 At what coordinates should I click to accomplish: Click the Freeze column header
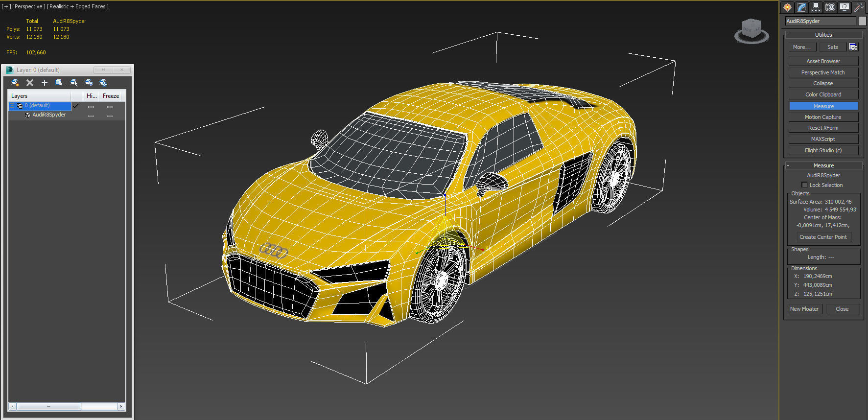coord(111,96)
